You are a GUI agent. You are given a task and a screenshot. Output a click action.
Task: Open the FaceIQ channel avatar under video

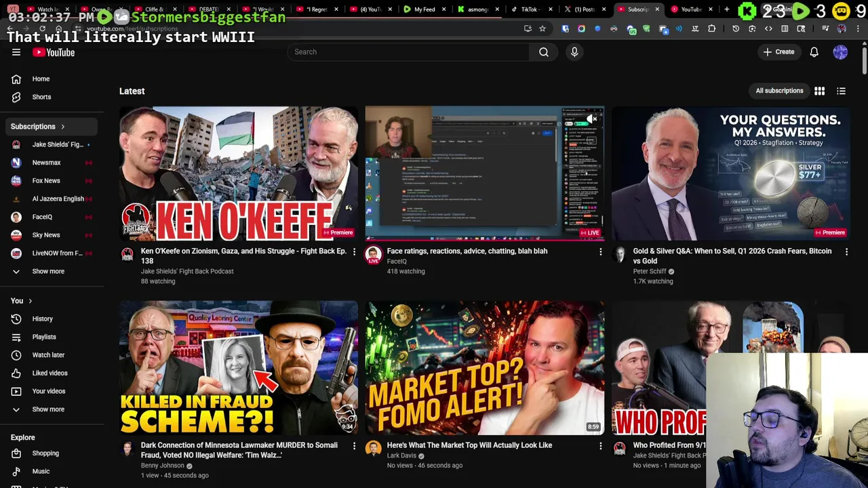coord(373,255)
